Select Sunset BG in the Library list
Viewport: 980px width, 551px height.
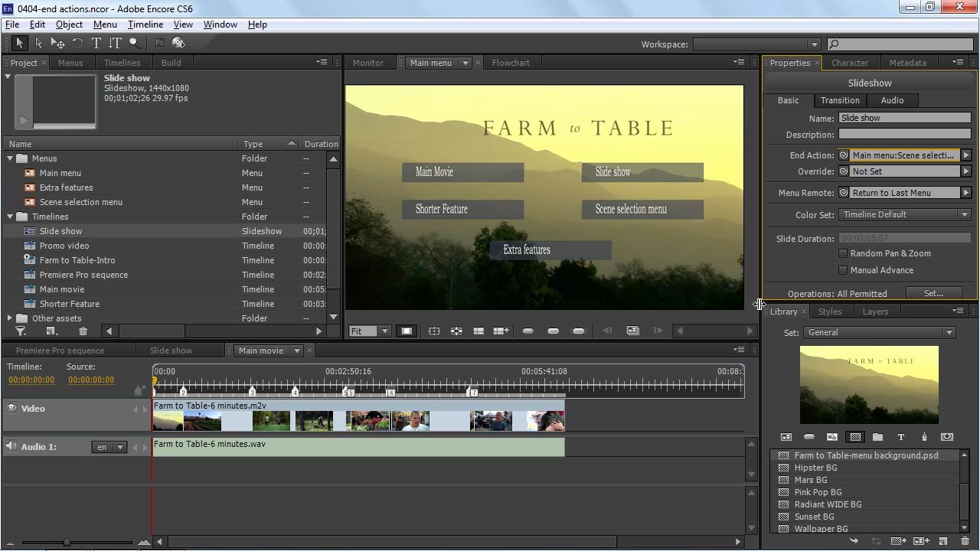pos(814,517)
